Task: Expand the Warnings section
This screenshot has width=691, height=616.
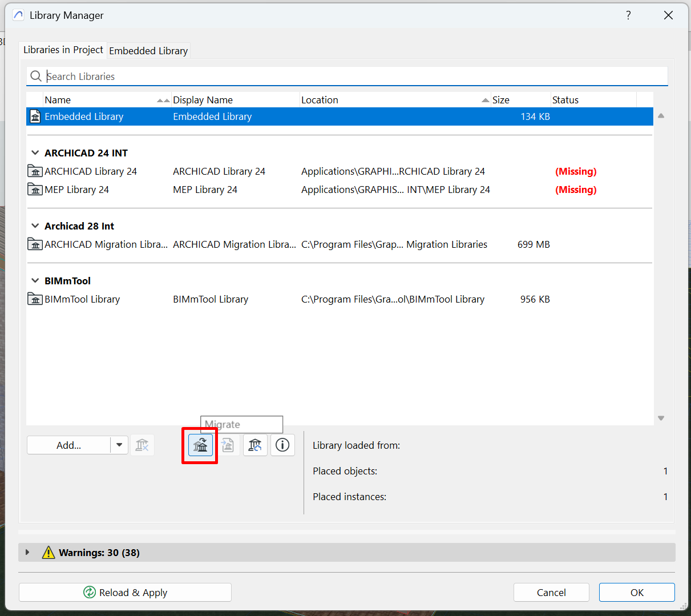Action: coord(27,553)
